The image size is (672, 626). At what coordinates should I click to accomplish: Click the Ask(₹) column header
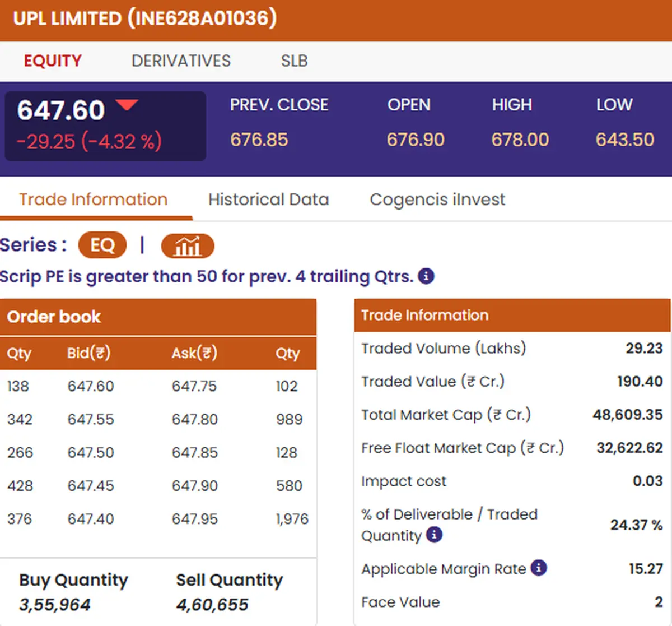(x=194, y=353)
